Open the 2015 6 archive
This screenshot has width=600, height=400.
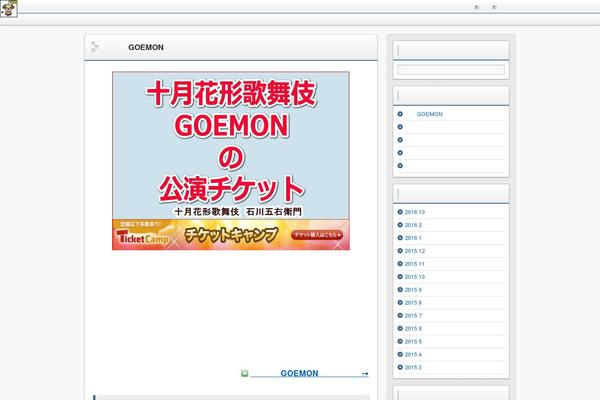coord(413,329)
